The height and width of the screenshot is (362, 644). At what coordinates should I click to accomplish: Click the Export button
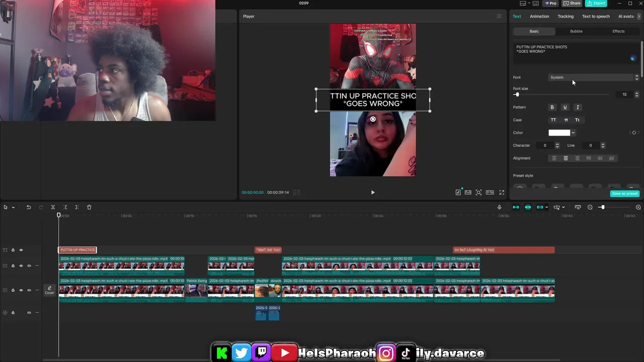click(596, 3)
